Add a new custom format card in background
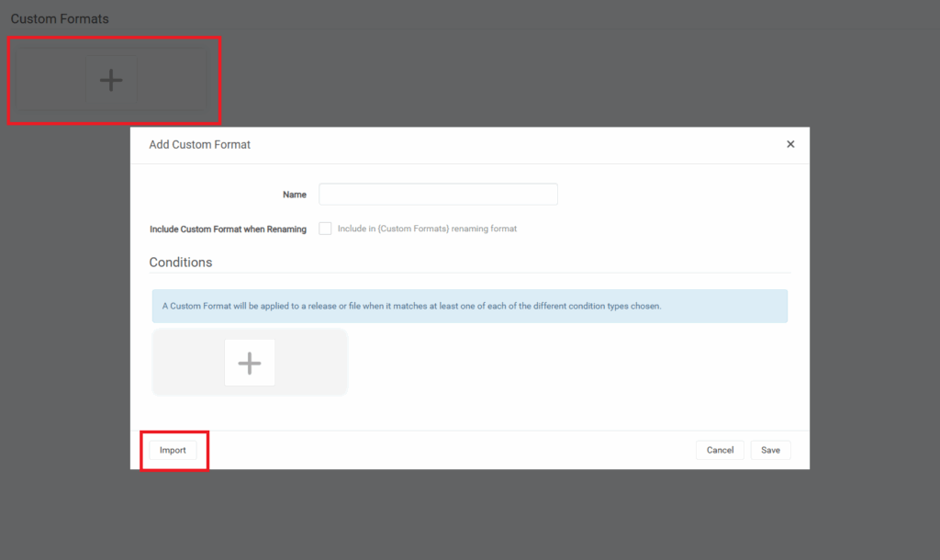 [111, 80]
